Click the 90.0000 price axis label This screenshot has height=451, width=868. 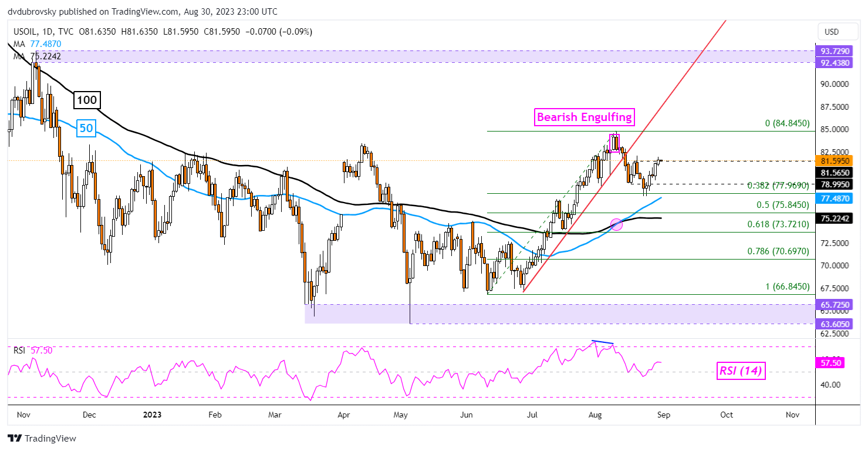[836, 85]
